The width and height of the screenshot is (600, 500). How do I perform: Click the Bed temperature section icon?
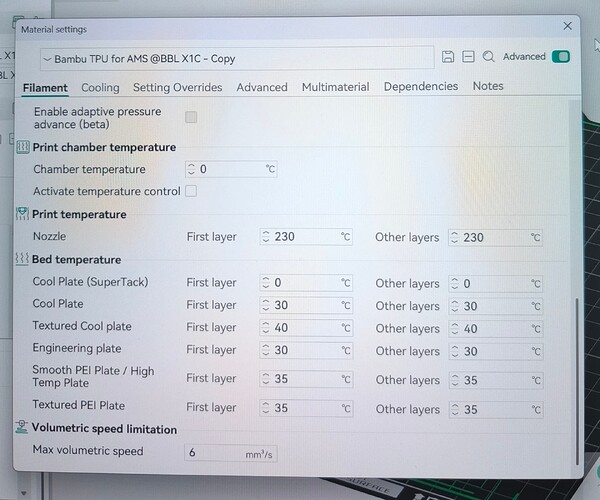pos(22,259)
